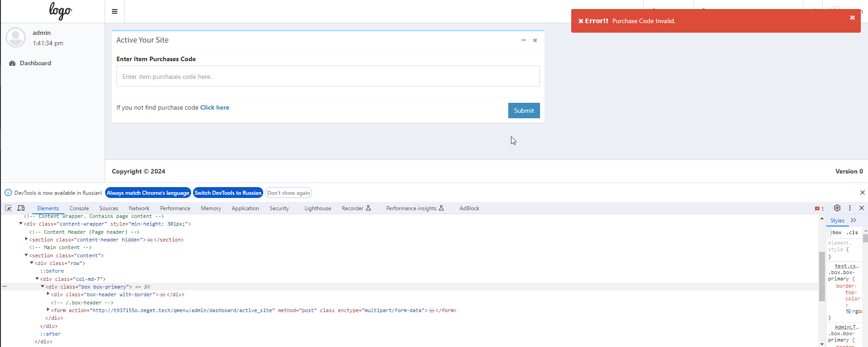This screenshot has width=868, height=347.
Task: Toggle device toolbar icon in DevTools
Action: (x=21, y=208)
